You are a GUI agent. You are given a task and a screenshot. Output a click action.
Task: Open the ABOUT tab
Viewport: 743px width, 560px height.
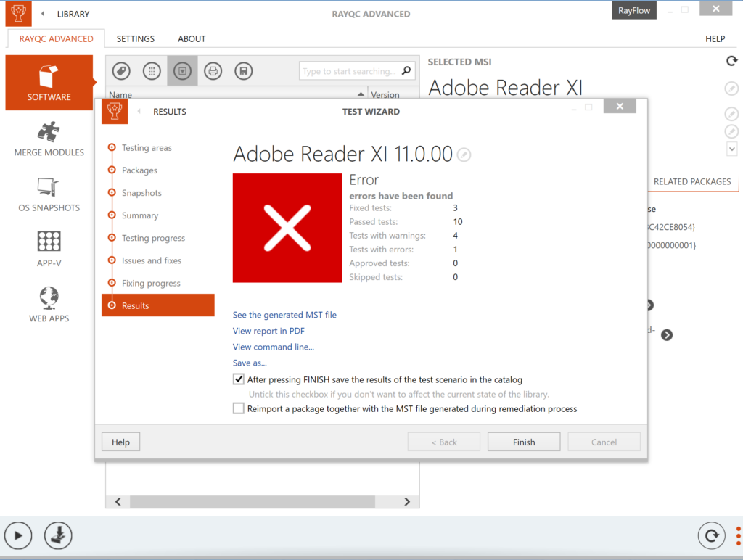click(x=192, y=39)
